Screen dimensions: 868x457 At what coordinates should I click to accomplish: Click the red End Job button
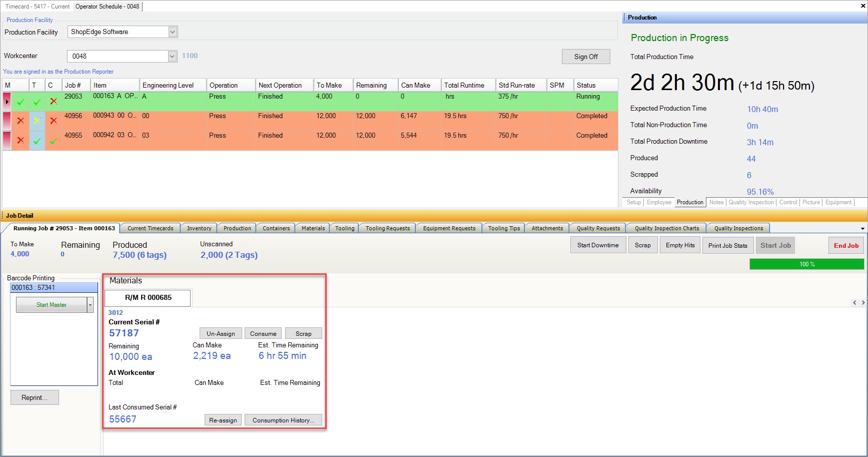[x=846, y=245]
